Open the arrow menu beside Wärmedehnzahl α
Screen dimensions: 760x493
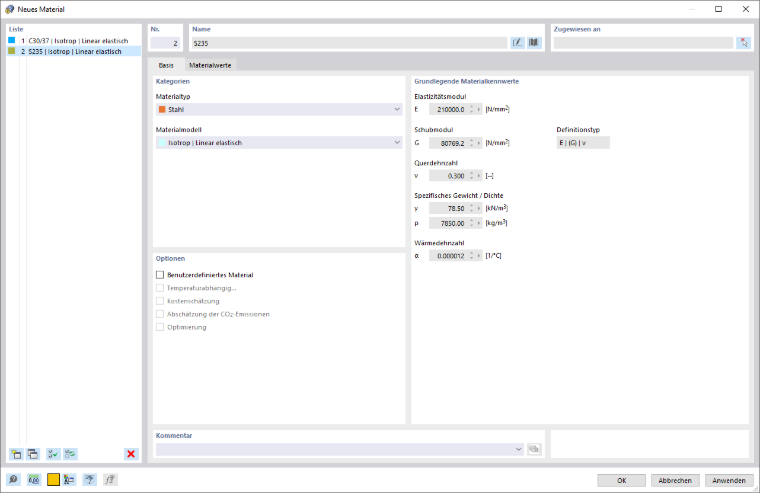point(479,256)
